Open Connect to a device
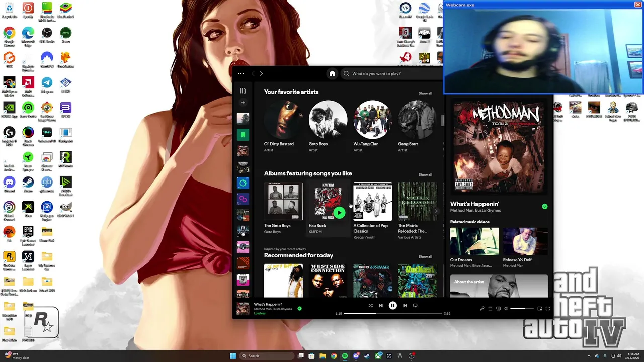This screenshot has width=644, height=362. point(498,309)
